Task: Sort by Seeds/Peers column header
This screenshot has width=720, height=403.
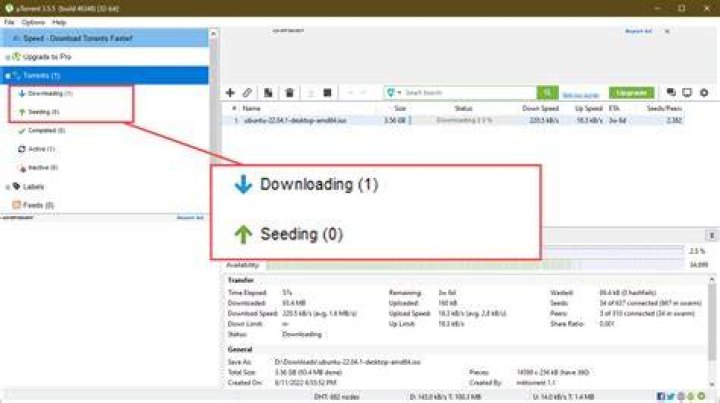Action: [664, 108]
